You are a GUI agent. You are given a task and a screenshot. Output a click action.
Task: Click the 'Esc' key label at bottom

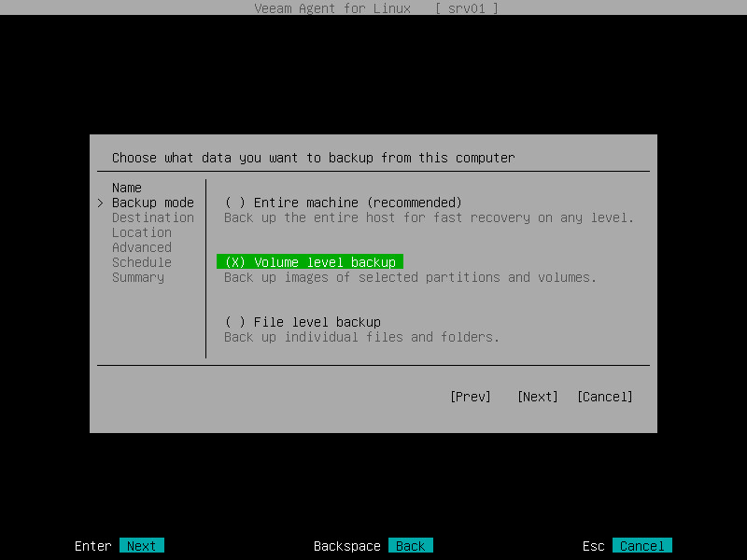point(594,546)
